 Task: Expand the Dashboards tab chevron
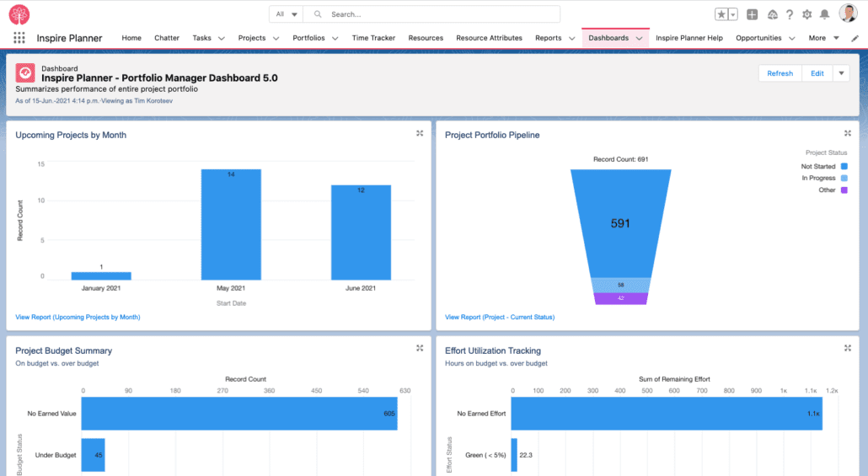coord(639,38)
